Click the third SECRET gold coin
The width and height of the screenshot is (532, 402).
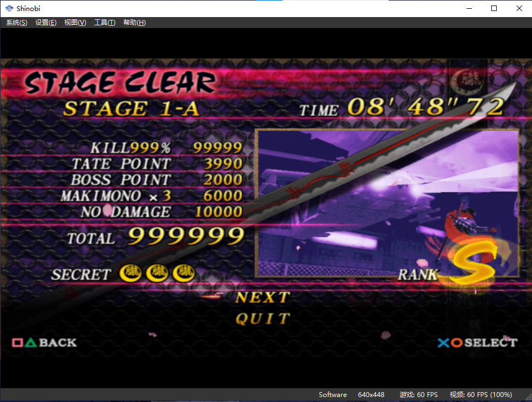coord(183,273)
